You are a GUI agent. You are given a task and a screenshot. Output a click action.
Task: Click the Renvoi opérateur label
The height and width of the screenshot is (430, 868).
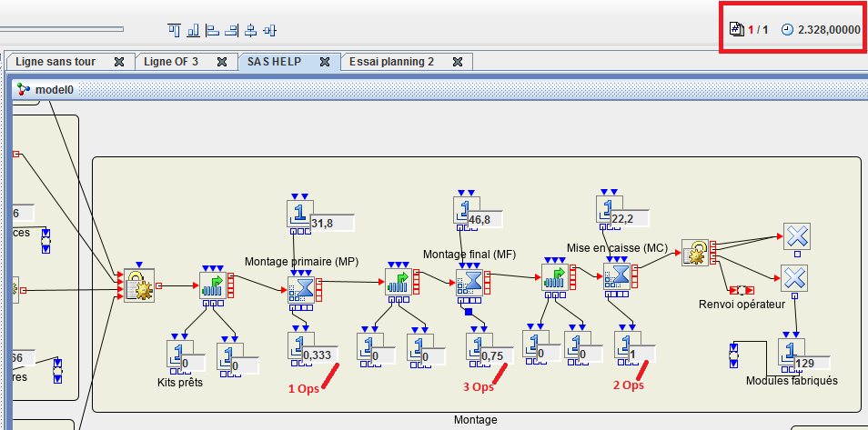[742, 304]
